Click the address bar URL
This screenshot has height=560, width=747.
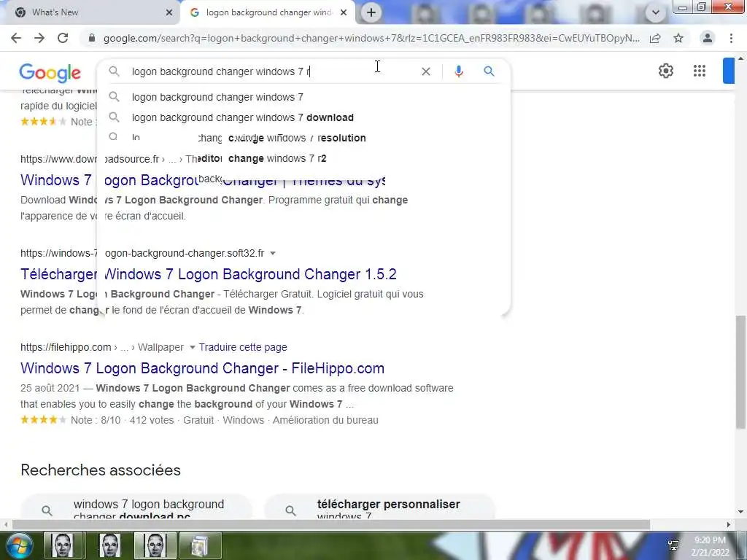(371, 38)
